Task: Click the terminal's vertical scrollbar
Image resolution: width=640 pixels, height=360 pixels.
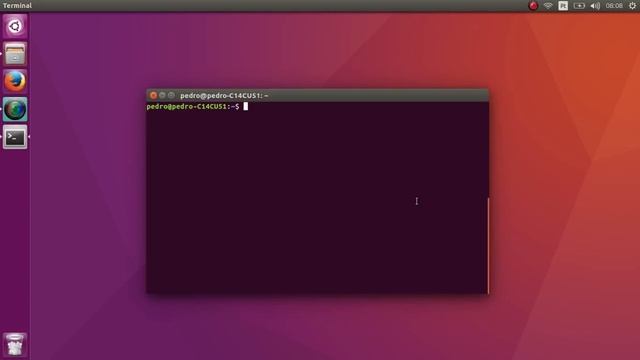Action: click(x=488, y=245)
